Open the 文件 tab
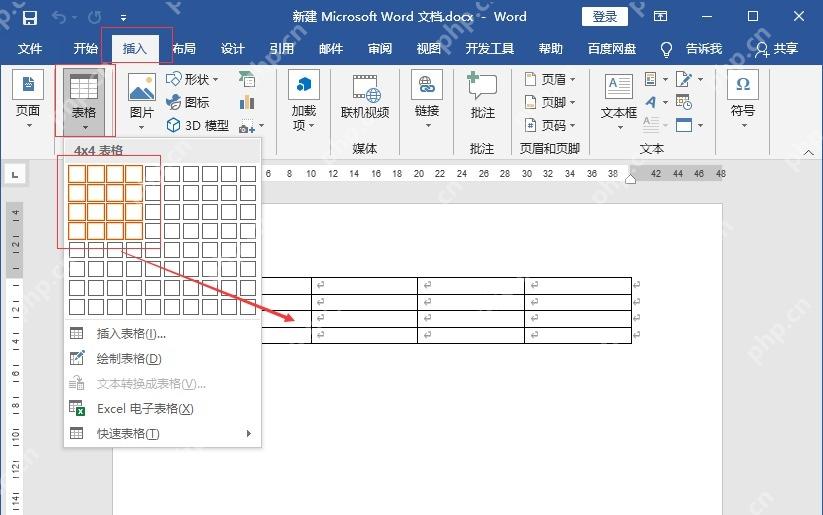This screenshot has height=515, width=823. point(29,49)
